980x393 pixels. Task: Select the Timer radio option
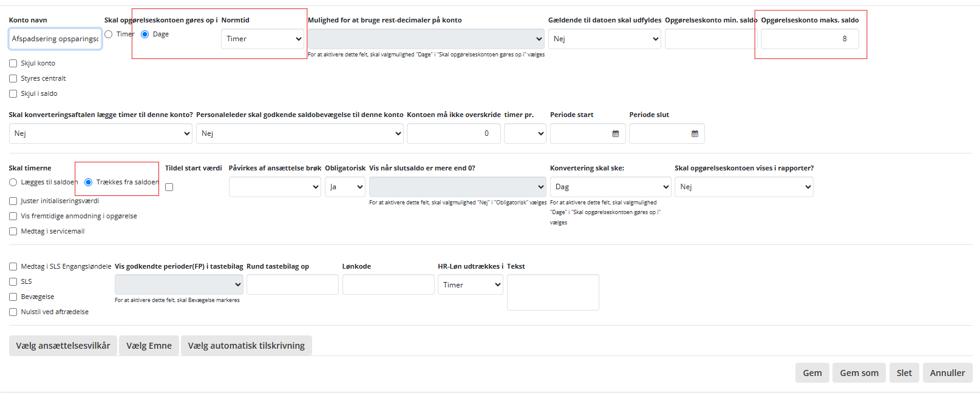109,35
